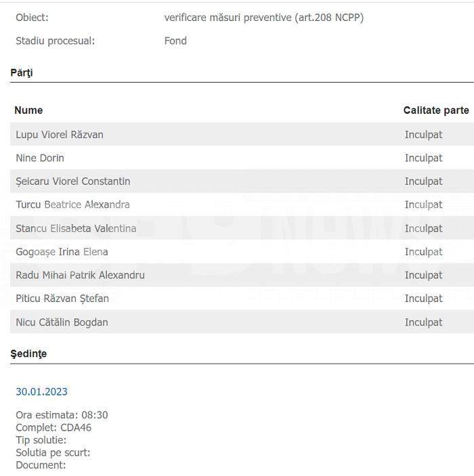This screenshot has width=474, height=476.
Task: Click the Nume column header
Action: (x=28, y=110)
